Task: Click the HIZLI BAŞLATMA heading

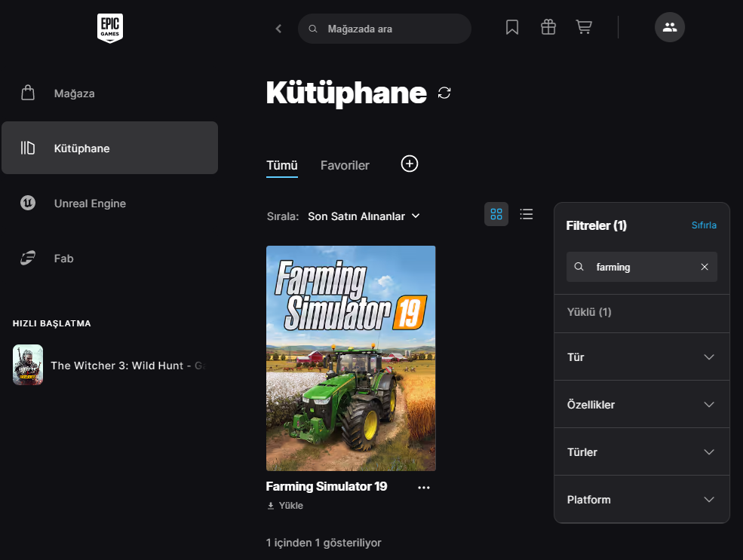Action: point(51,323)
